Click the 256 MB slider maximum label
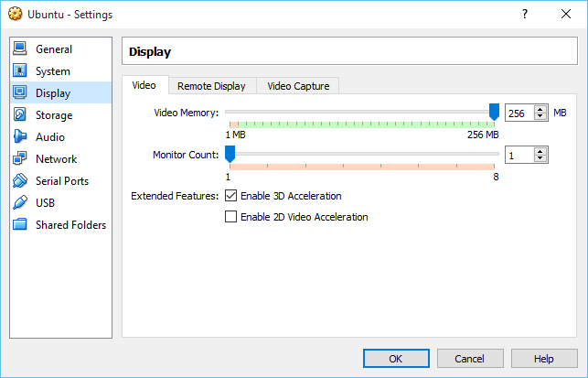This screenshot has height=378, width=588. coord(483,135)
